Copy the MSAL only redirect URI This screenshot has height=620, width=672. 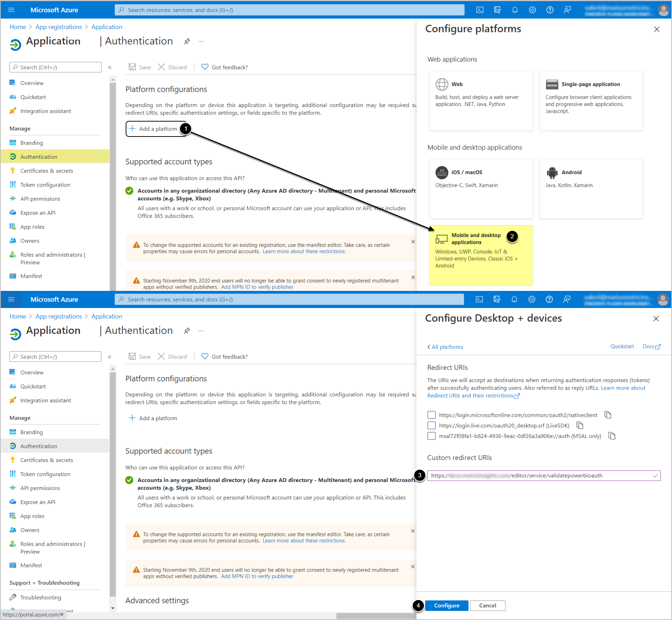[612, 436]
